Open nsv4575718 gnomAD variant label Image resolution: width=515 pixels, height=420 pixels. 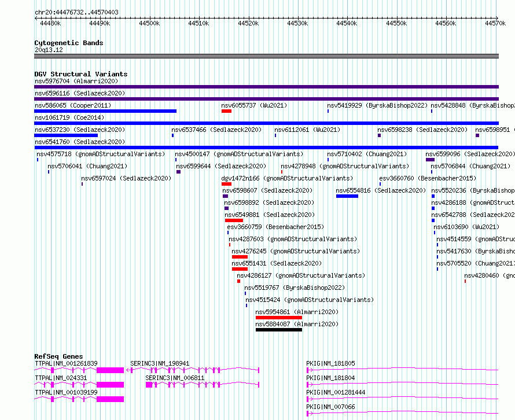point(101,154)
